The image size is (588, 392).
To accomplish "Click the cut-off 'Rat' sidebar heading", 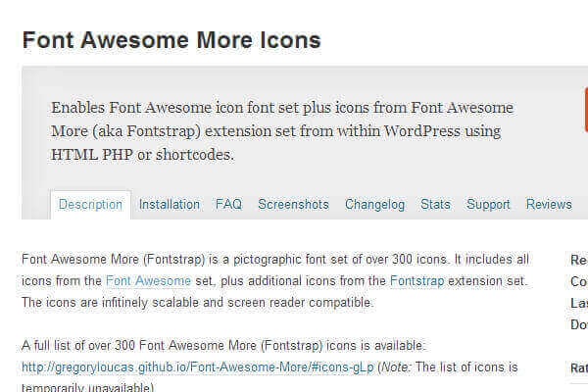I will 579,368.
